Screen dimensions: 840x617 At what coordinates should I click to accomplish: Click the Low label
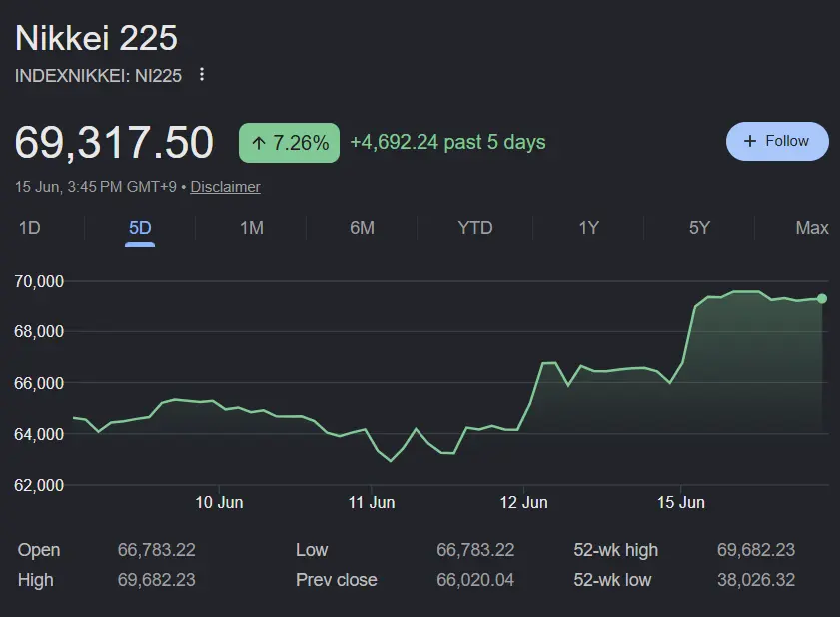point(312,550)
